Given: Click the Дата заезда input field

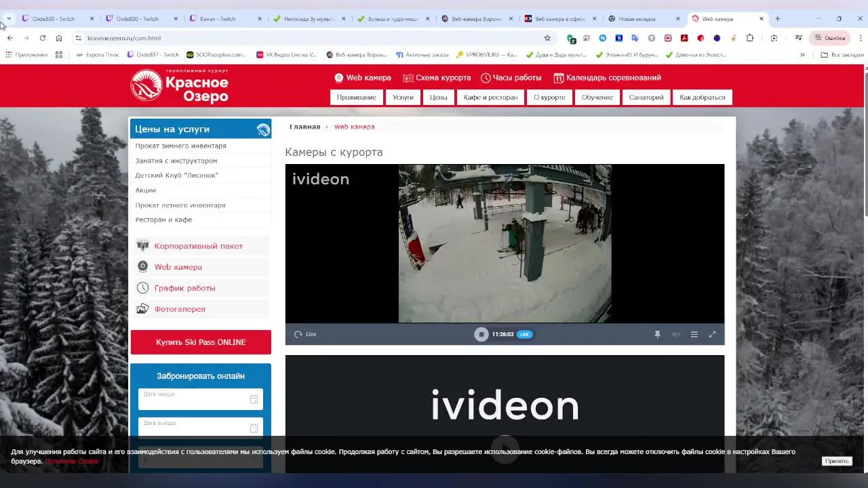Looking at the screenshot, I should 201,399.
